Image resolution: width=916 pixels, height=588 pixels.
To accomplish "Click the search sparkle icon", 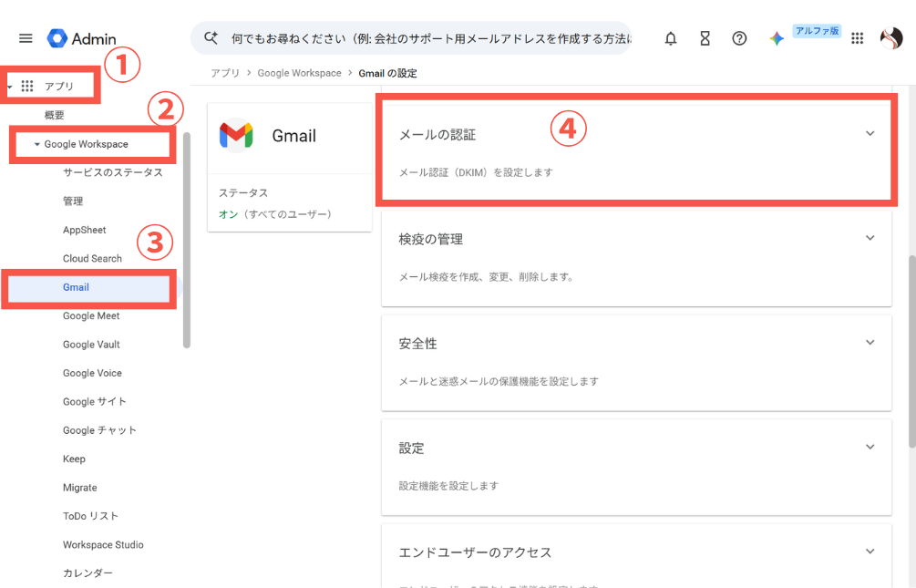I will pos(211,38).
